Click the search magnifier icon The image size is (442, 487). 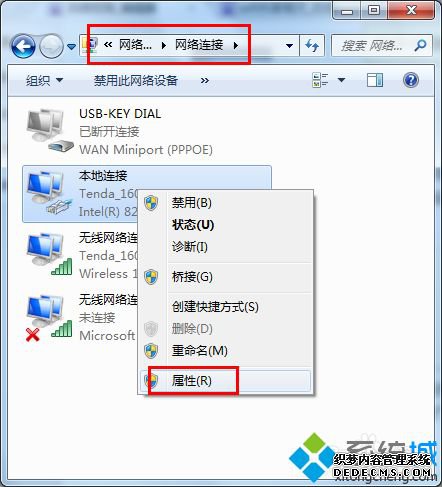coord(420,45)
